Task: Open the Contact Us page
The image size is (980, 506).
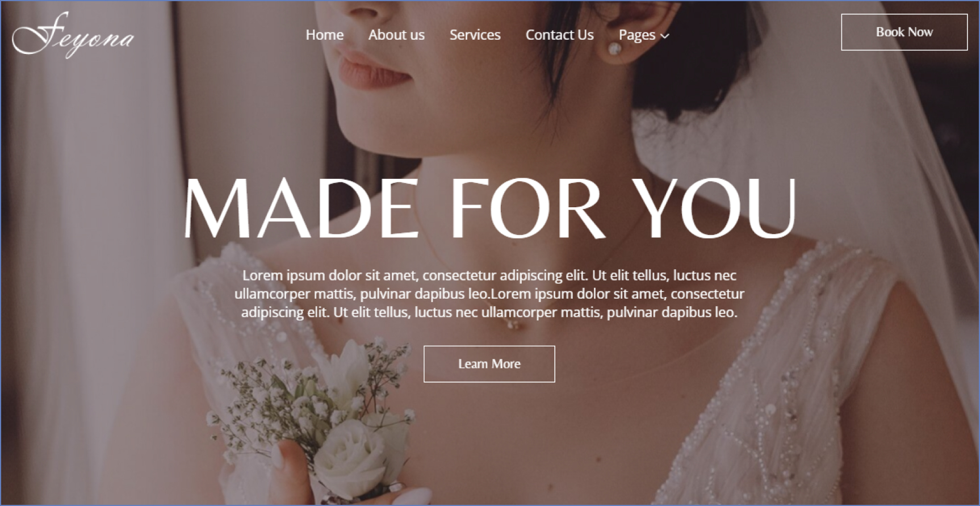Action: point(559,35)
